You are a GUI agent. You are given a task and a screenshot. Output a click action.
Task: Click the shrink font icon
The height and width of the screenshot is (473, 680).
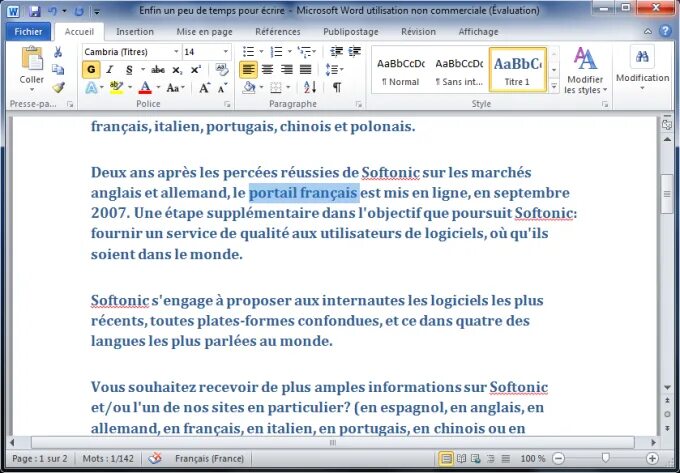(x=222, y=88)
